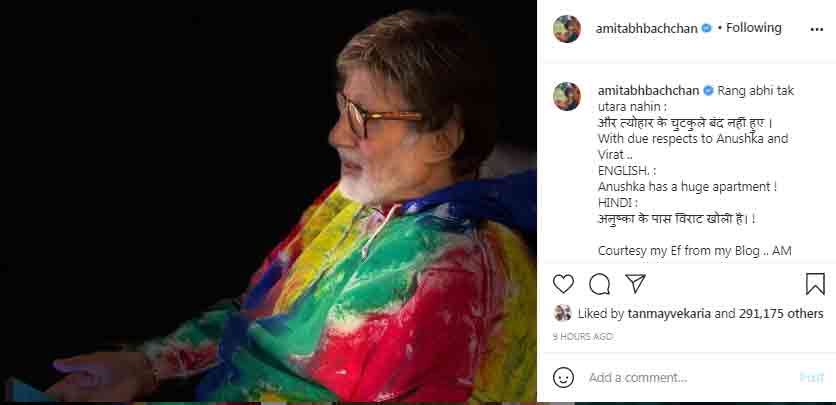Screen dimensions: 836x405
Task: Click the small liker avatar thumbnail
Action: tap(563, 313)
